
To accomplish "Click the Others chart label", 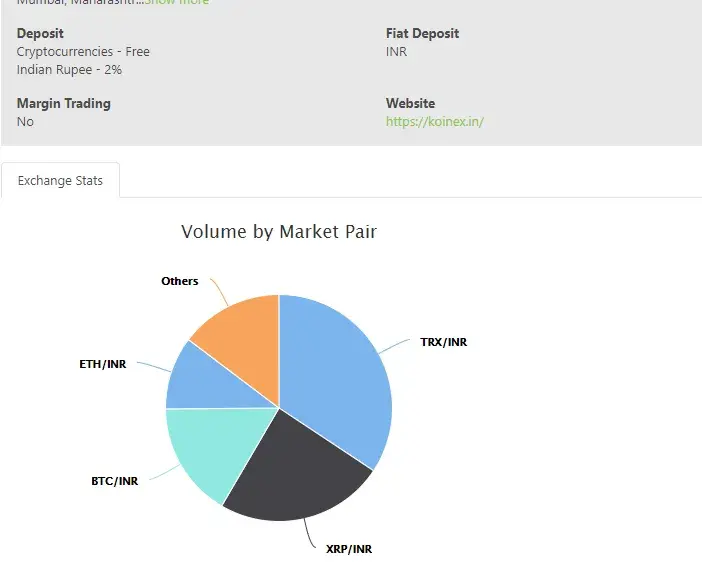I will click(x=180, y=281).
